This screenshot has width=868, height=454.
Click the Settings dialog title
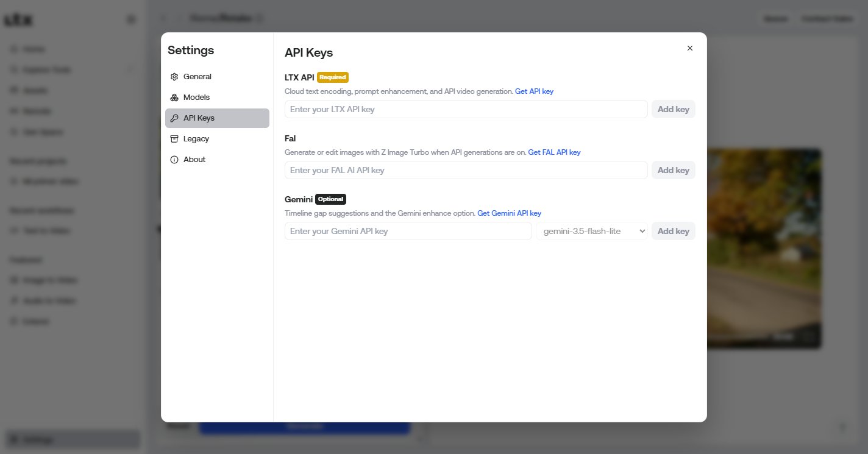point(191,50)
